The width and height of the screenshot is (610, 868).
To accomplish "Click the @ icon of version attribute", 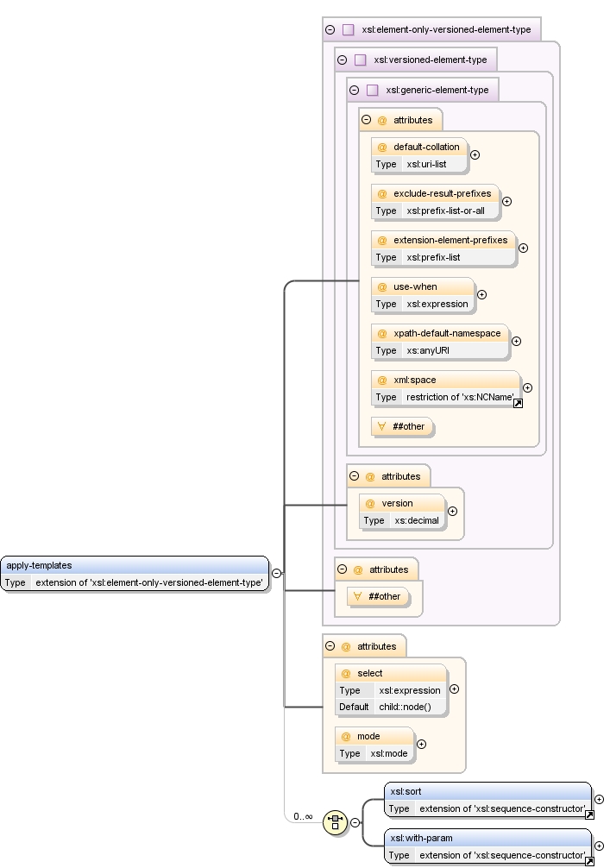I will (370, 503).
